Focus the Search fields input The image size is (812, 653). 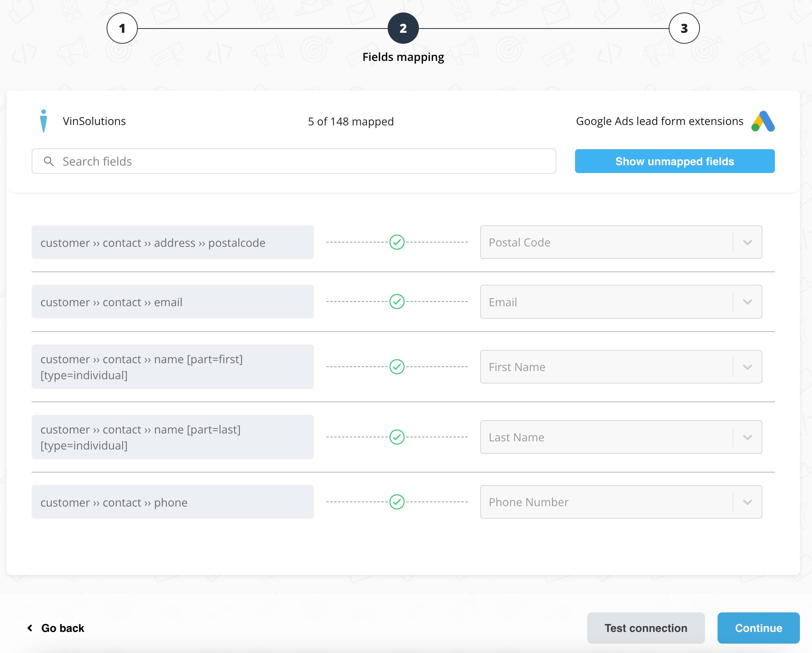(x=294, y=161)
